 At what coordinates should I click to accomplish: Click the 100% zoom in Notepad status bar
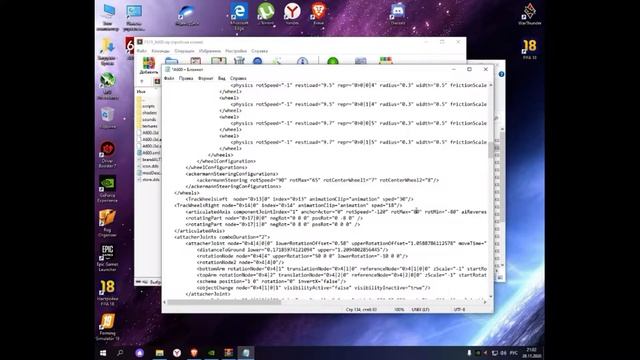[399, 310]
